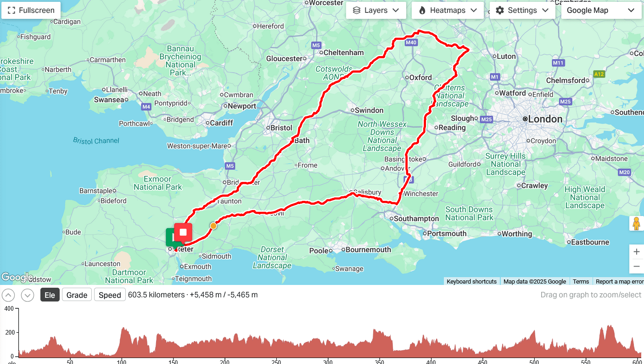The height and width of the screenshot is (364, 644).
Task: Expand the elevation panel with the up arrow
Action: [x=8, y=295]
